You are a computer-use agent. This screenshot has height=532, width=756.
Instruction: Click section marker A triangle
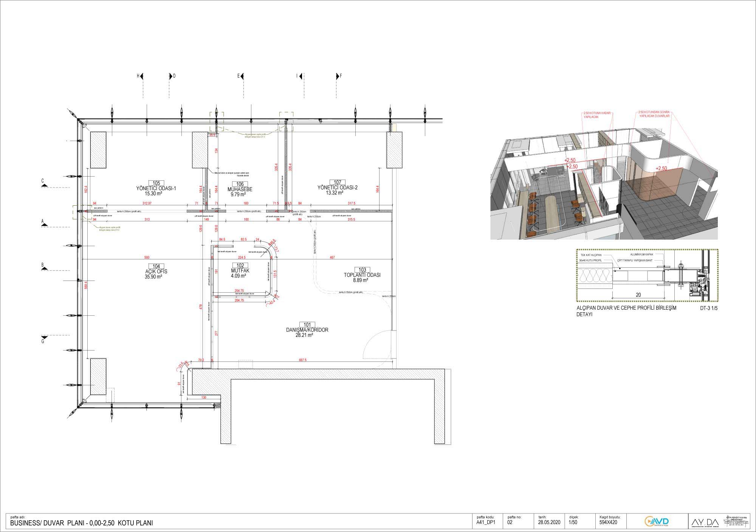44,224
